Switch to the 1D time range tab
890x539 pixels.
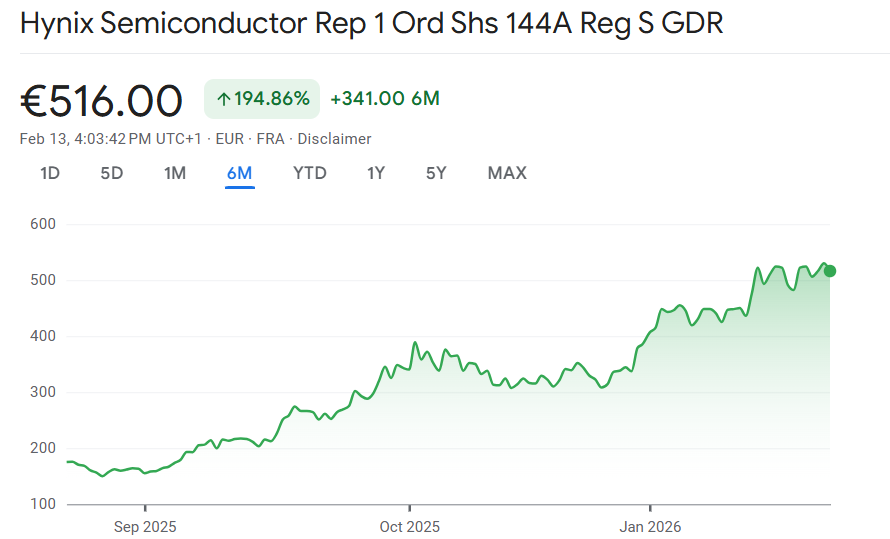click(50, 173)
